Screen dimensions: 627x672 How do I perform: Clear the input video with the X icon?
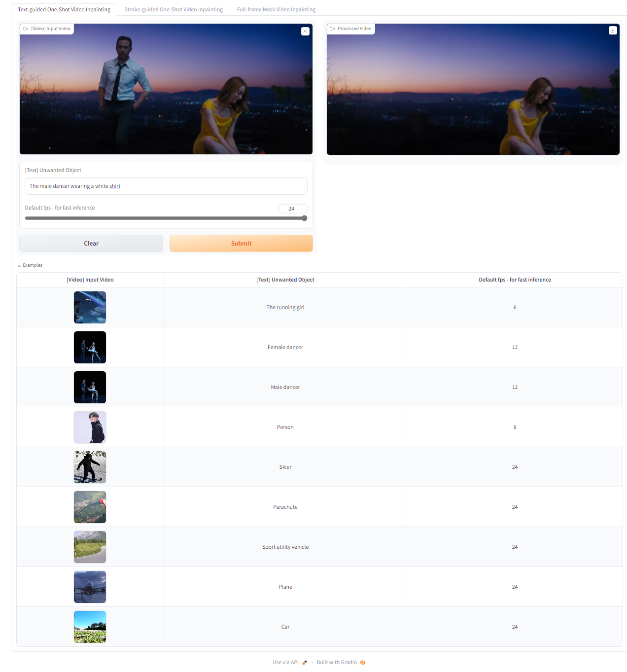[305, 31]
